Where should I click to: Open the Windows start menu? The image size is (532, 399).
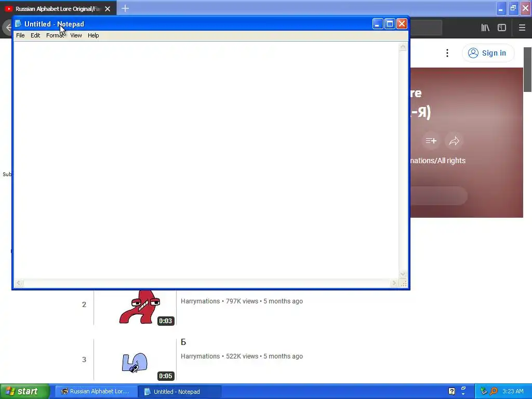(x=25, y=392)
